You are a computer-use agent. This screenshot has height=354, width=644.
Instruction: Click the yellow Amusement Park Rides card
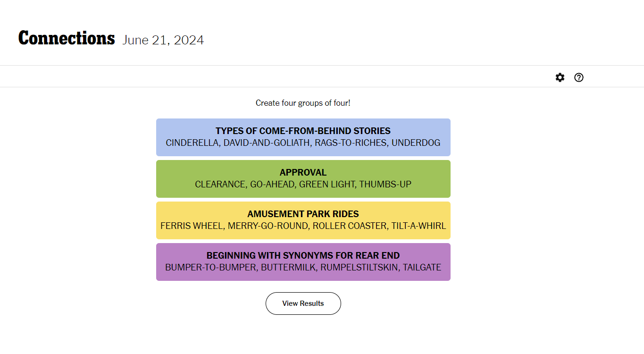point(303,220)
